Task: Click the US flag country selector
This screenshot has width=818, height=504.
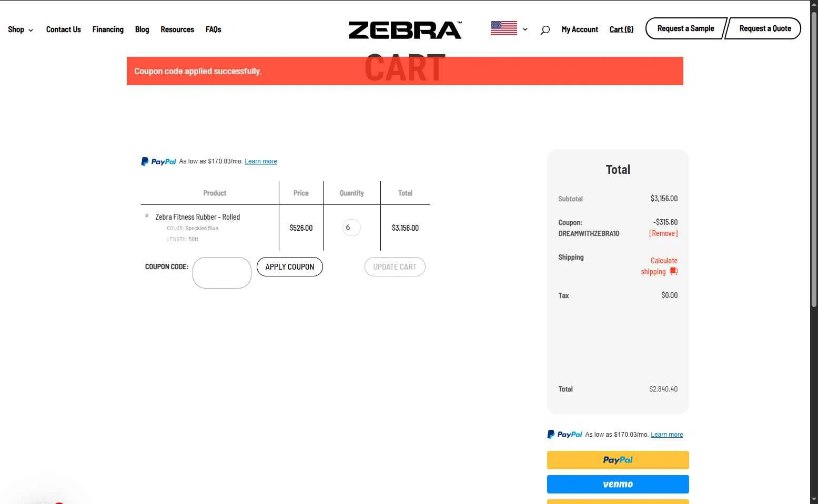Action: click(504, 28)
